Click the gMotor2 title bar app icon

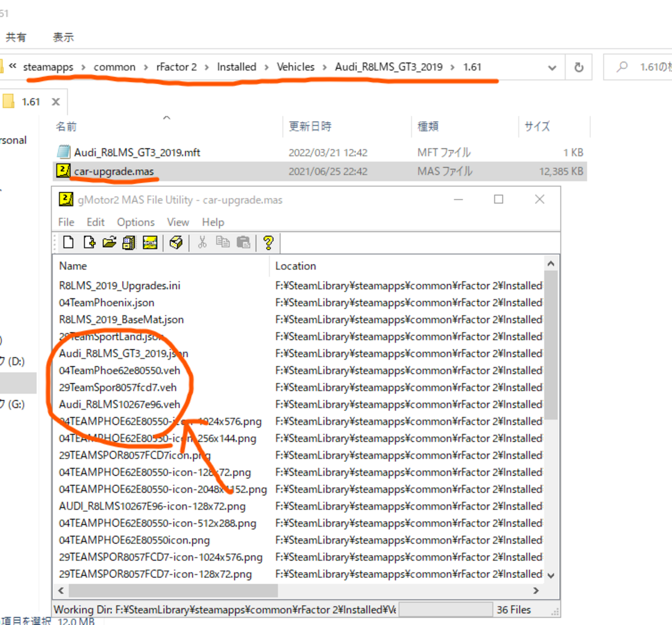66,199
